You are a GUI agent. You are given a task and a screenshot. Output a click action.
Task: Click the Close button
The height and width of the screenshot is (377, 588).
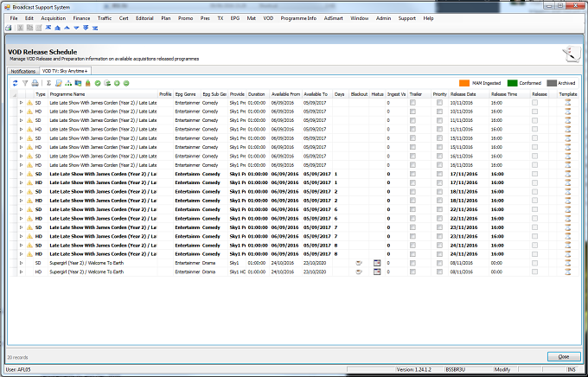tap(564, 357)
